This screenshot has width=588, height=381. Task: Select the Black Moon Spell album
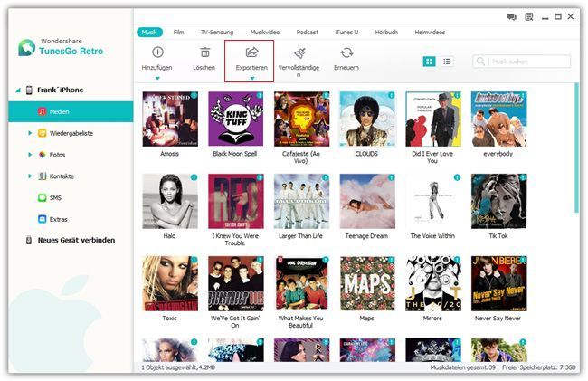236,119
